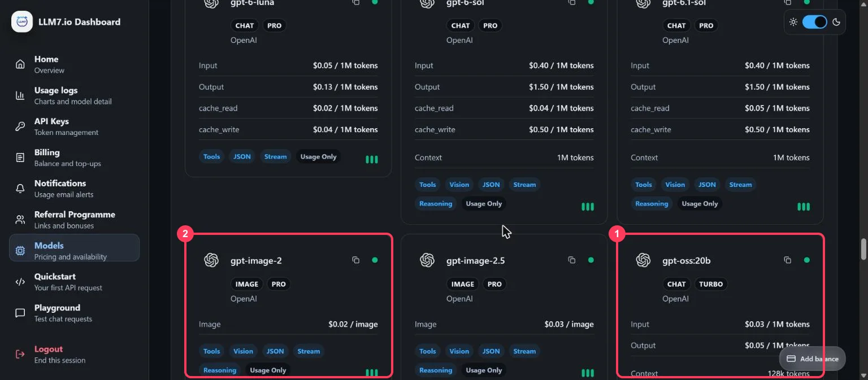The image size is (868, 380).
Task: Click gpt-6-luna cache_write price $0.04
Action: point(345,129)
